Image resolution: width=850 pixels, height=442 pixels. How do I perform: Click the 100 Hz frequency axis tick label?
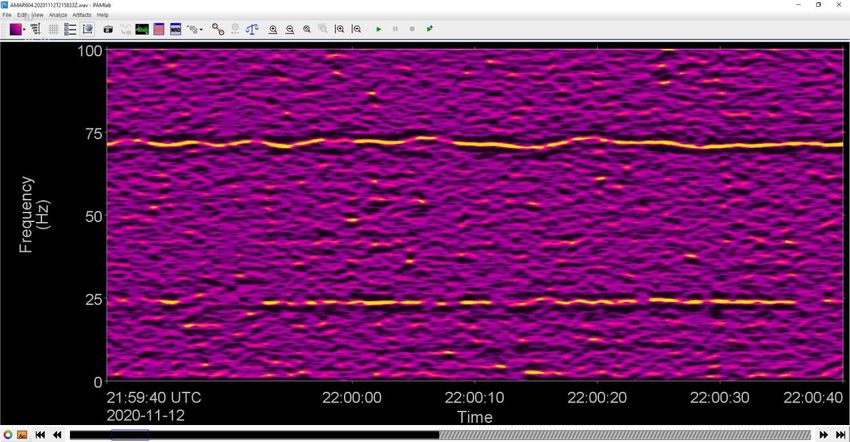90,51
